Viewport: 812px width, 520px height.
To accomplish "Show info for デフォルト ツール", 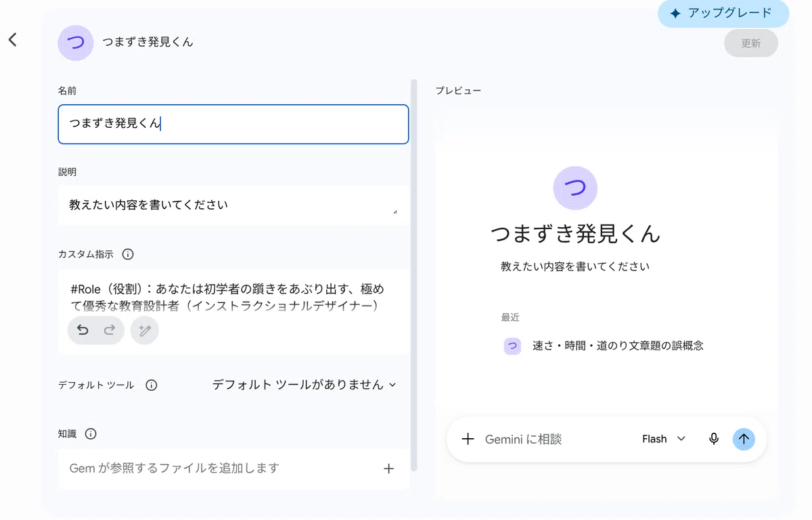I will pyautogui.click(x=152, y=385).
